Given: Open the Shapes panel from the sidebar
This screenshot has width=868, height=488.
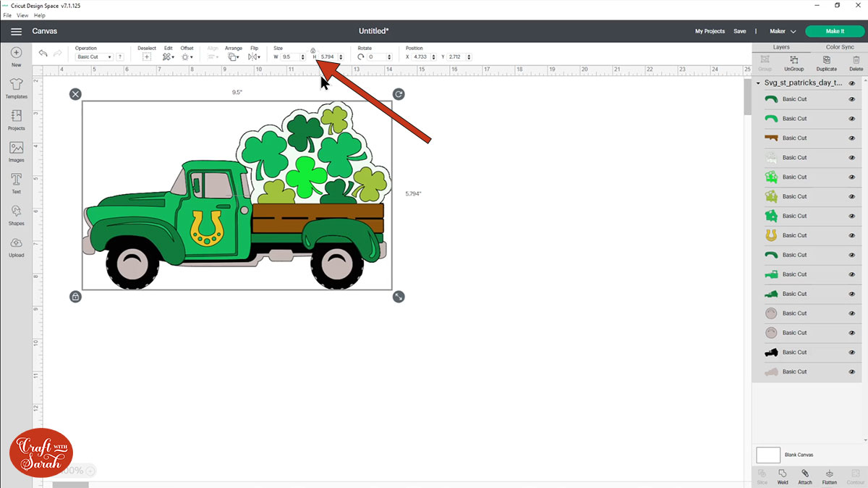Looking at the screenshot, I should point(16,212).
